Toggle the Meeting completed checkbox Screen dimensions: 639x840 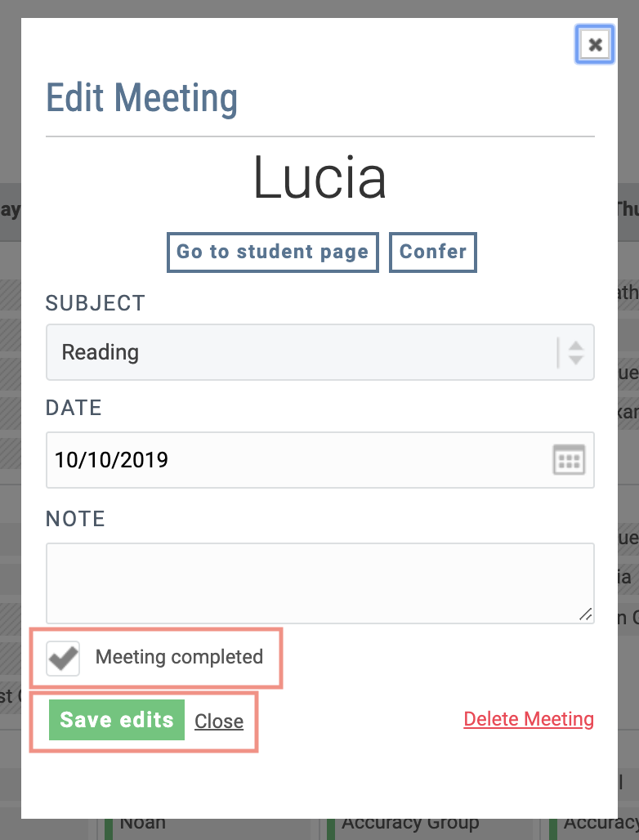[64, 658]
